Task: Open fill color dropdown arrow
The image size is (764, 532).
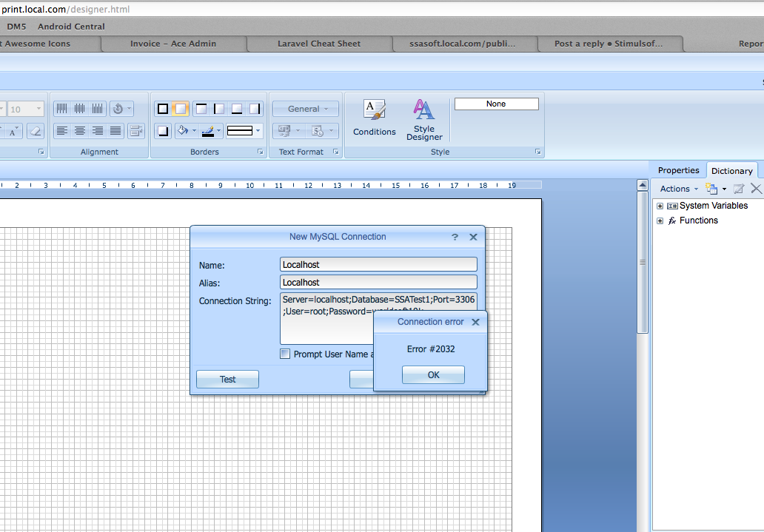Action: click(x=195, y=130)
